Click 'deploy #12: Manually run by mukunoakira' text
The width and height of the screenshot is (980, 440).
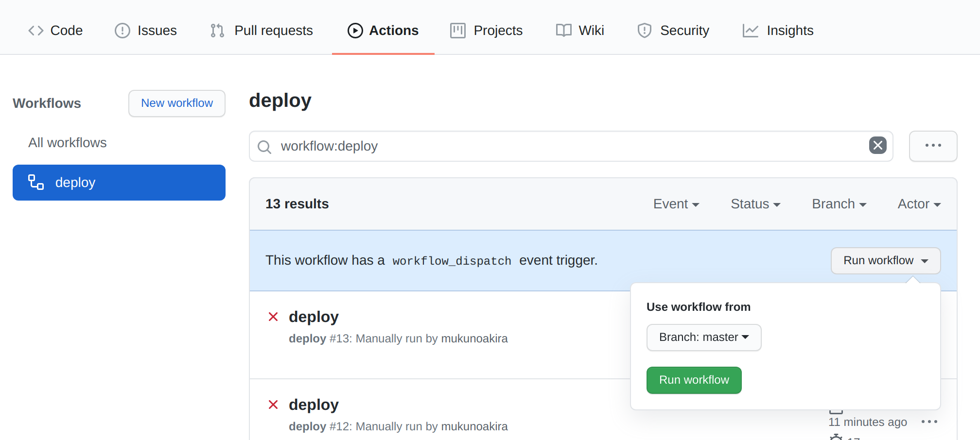coord(398,426)
